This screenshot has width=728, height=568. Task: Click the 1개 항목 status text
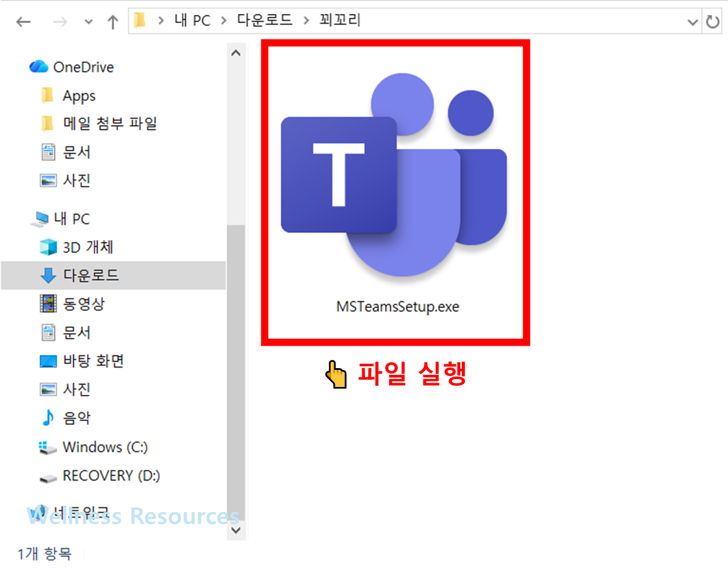pyautogui.click(x=44, y=553)
